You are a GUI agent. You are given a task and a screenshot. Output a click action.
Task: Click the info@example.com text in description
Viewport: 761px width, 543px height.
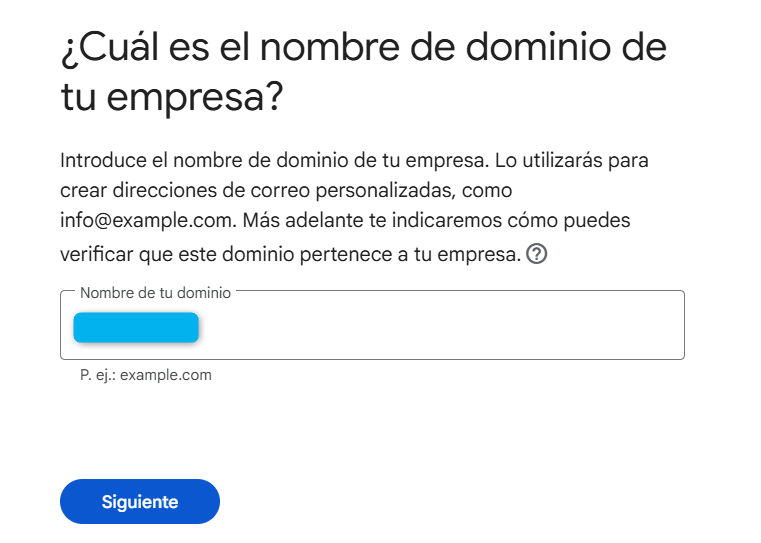148,220
